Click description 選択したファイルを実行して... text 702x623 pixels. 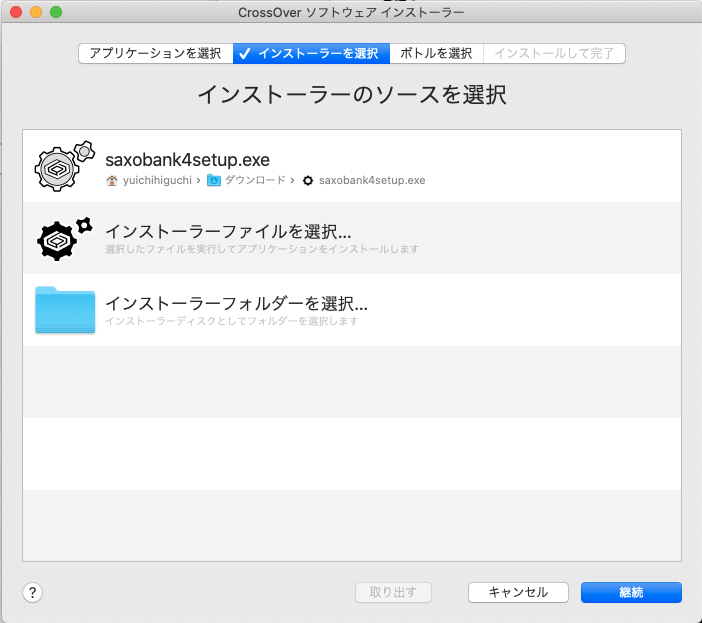(262, 249)
